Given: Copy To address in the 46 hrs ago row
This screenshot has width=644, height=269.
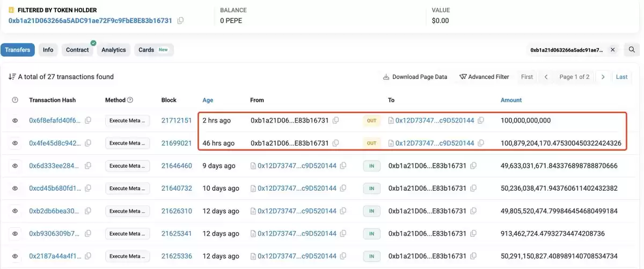Looking at the screenshot, I should point(481,143).
